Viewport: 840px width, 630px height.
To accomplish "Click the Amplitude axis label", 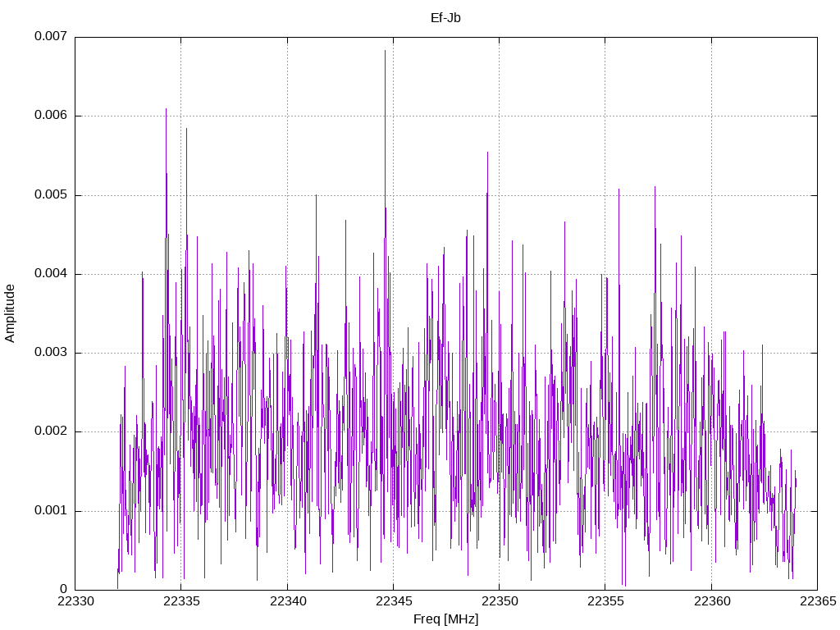I will 10,313.
